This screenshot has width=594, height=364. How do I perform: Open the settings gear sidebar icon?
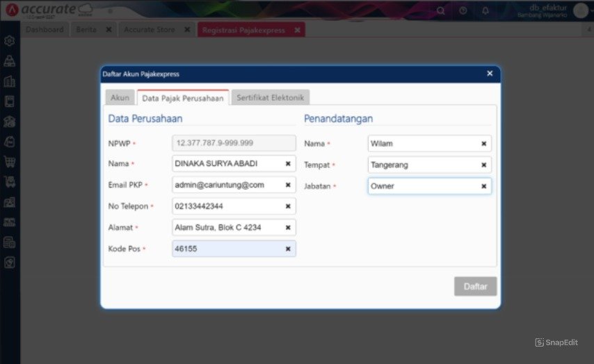pos(10,40)
